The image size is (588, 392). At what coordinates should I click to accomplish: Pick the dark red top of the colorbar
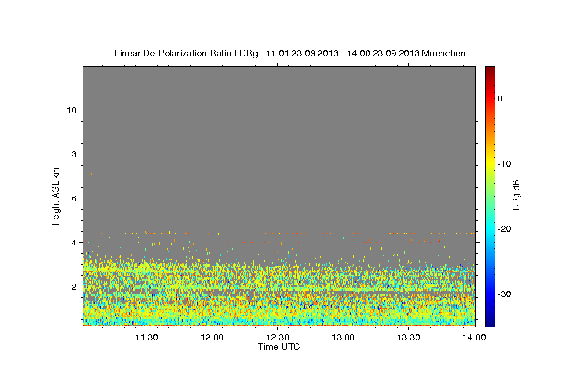click(490, 70)
